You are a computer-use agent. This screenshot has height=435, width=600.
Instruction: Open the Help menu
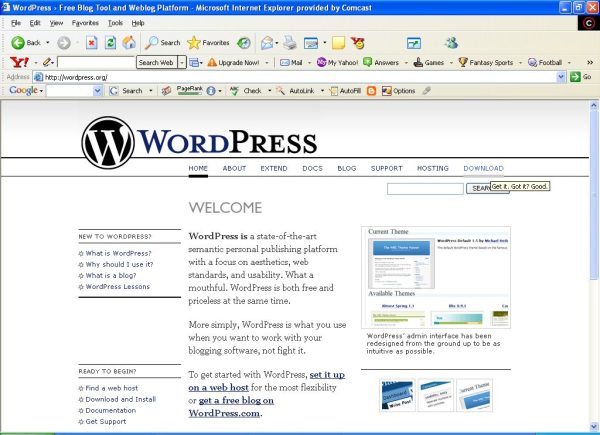pyautogui.click(x=138, y=23)
